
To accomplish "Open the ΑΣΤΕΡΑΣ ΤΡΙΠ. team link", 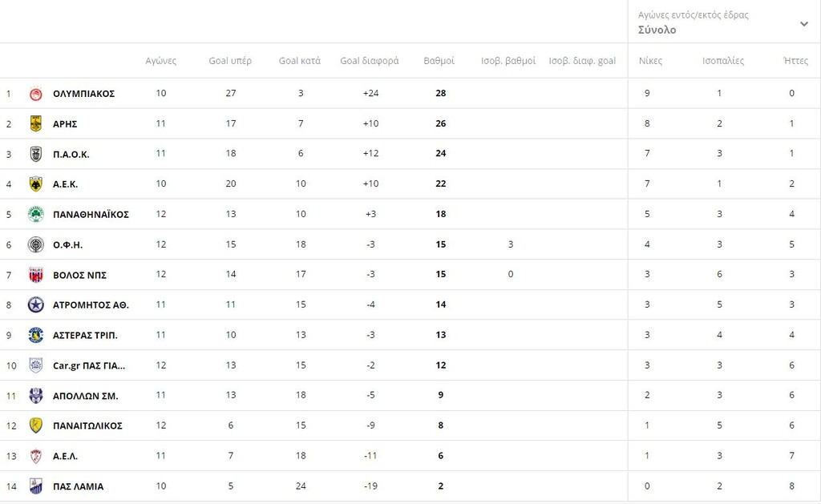I will (x=85, y=336).
